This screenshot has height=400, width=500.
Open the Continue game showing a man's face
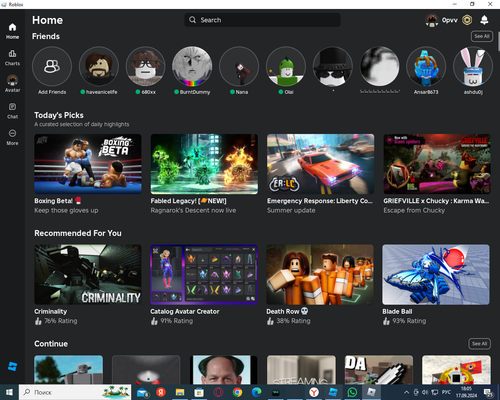coord(224,370)
